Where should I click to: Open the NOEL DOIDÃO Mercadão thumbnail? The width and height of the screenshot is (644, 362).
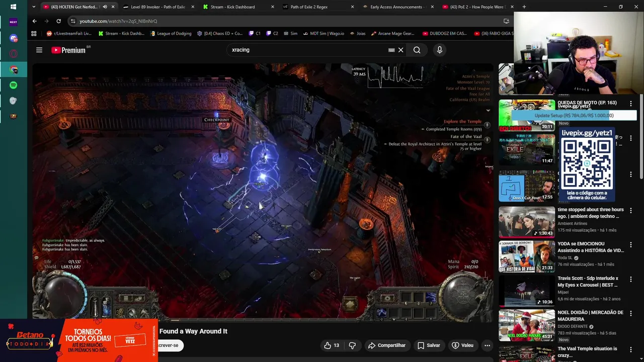(x=527, y=325)
